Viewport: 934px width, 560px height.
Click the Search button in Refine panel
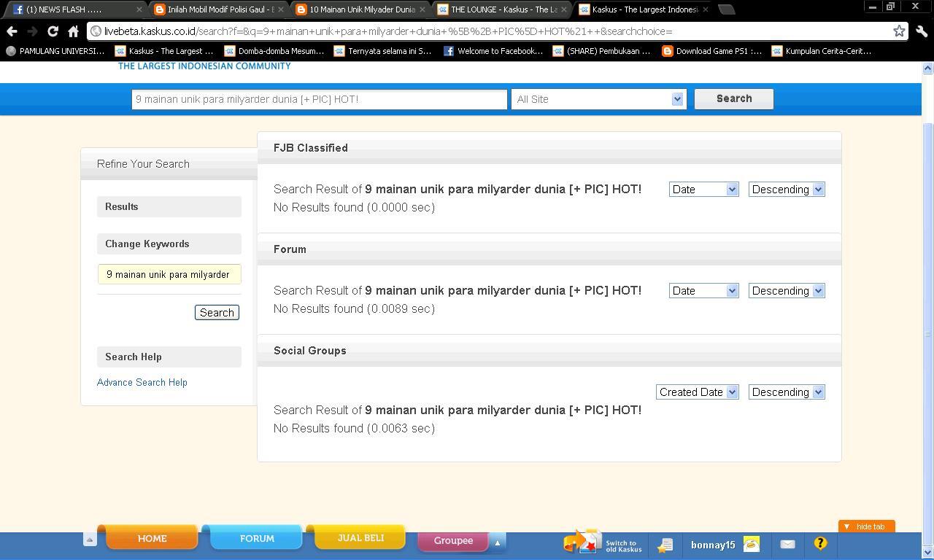point(217,312)
